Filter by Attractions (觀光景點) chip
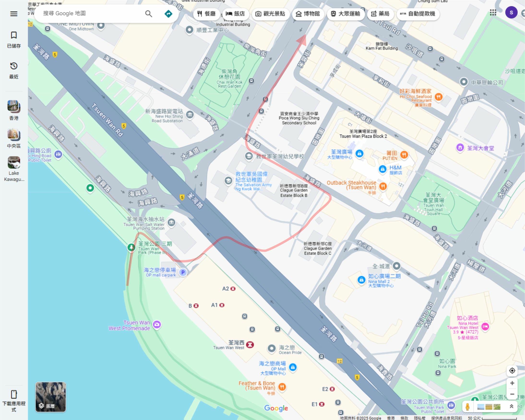525x420 pixels. click(x=270, y=14)
